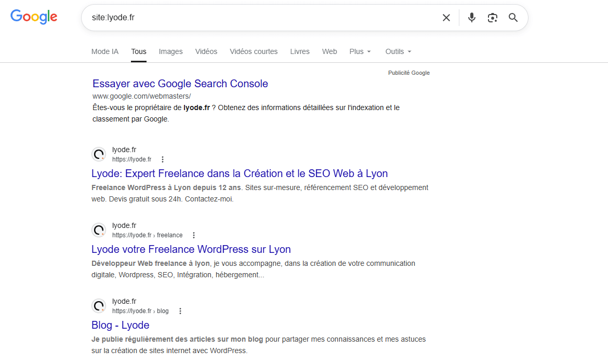Expand the Outils dropdown
This screenshot has width=608, height=364.
[x=398, y=51]
